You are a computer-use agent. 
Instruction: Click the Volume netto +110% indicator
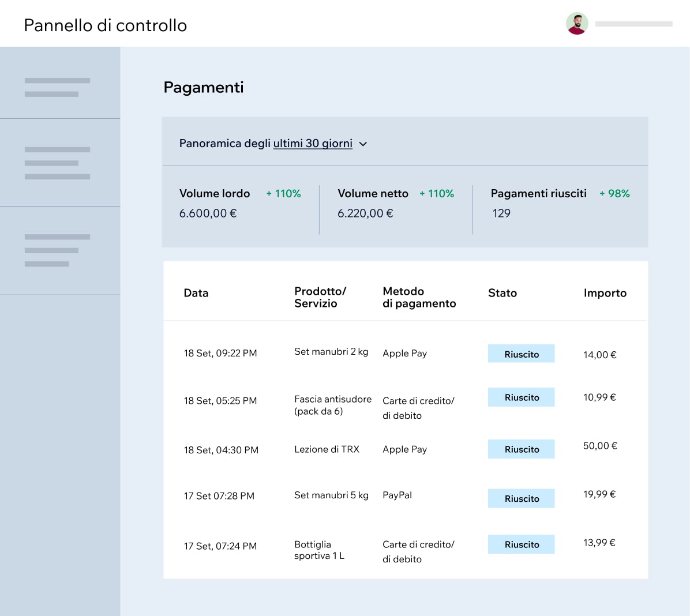[437, 194]
